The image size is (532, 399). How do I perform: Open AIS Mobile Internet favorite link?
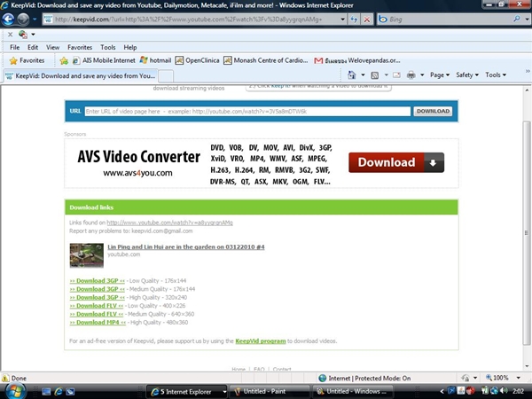point(104,60)
